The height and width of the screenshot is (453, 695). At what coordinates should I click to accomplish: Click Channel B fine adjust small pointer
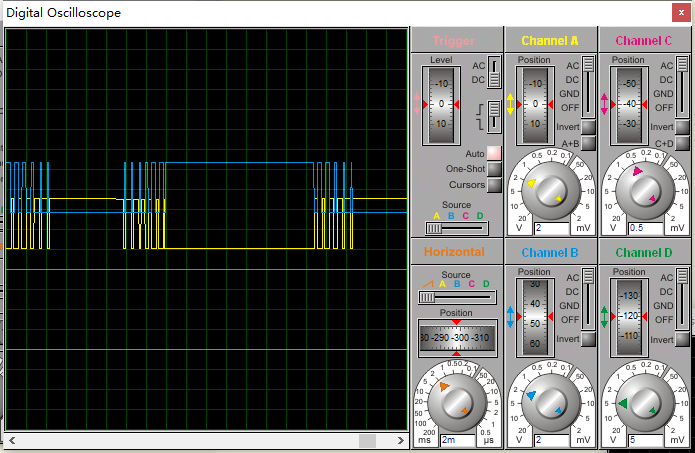pyautogui.click(x=558, y=410)
